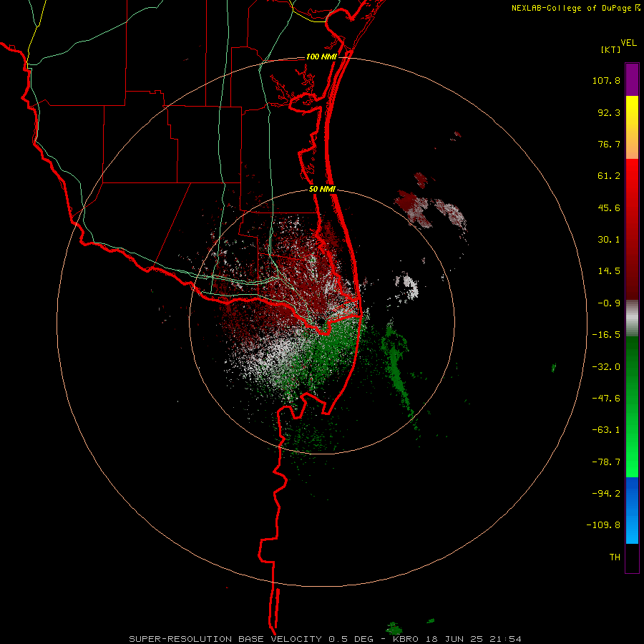Image resolution: width=644 pixels, height=644 pixels.
Task: Click the 100 NMI range ring label
Action: [x=321, y=57]
